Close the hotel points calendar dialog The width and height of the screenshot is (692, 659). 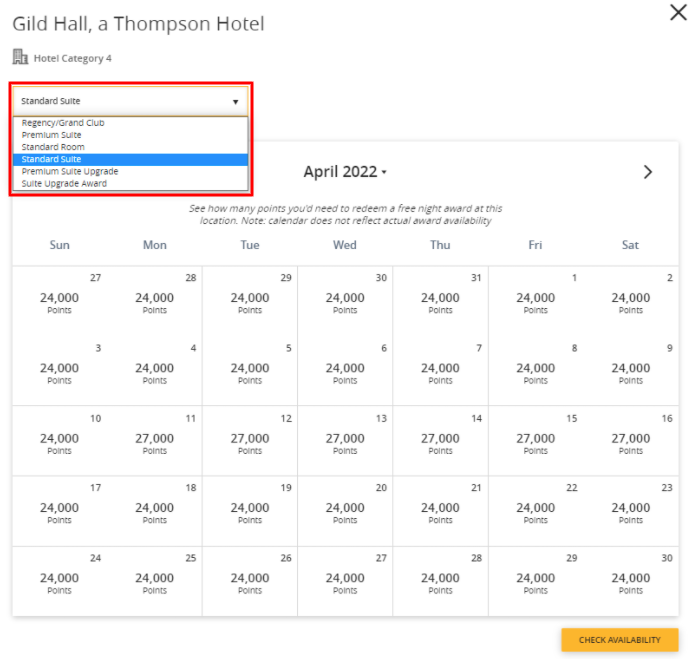[x=677, y=13]
